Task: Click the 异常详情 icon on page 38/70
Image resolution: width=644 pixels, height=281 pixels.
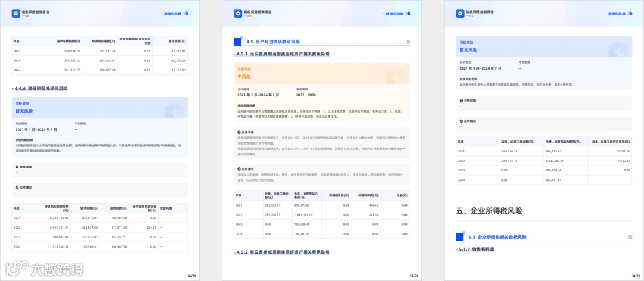Action: tap(461, 100)
